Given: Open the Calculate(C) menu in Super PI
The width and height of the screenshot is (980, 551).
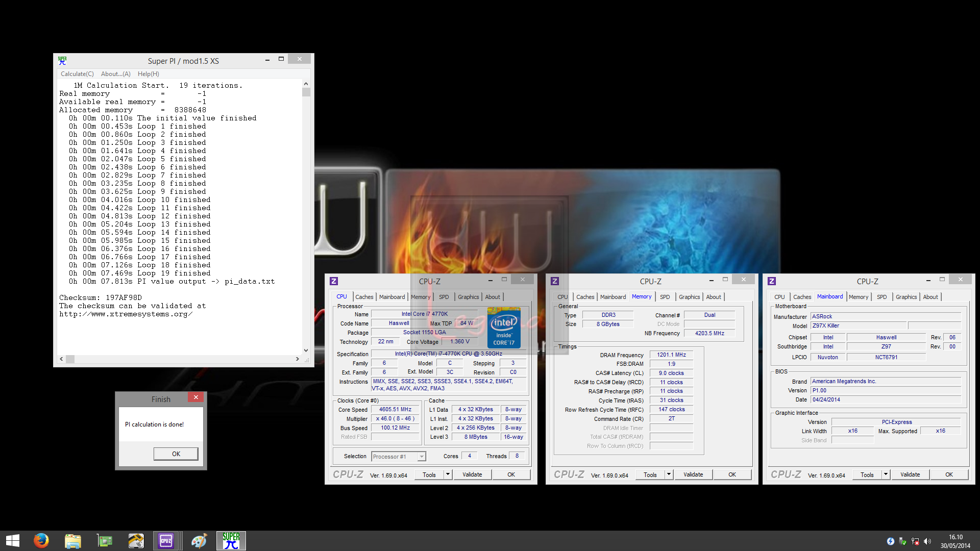Looking at the screenshot, I should coord(77,74).
